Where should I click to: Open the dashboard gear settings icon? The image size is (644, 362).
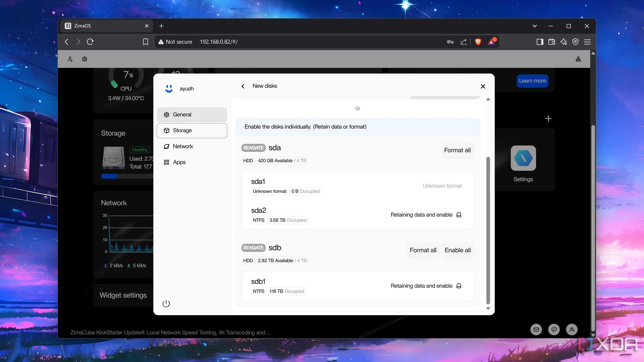(x=85, y=59)
